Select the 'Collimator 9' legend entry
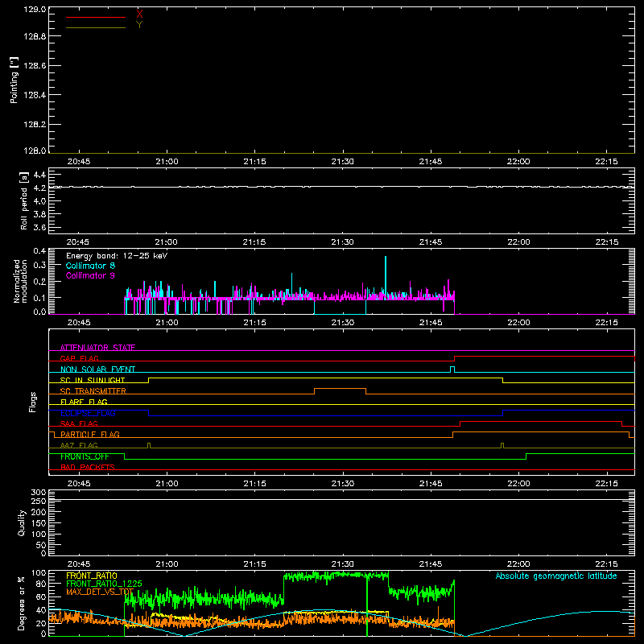This screenshot has width=644, height=644. pyautogui.click(x=90, y=275)
